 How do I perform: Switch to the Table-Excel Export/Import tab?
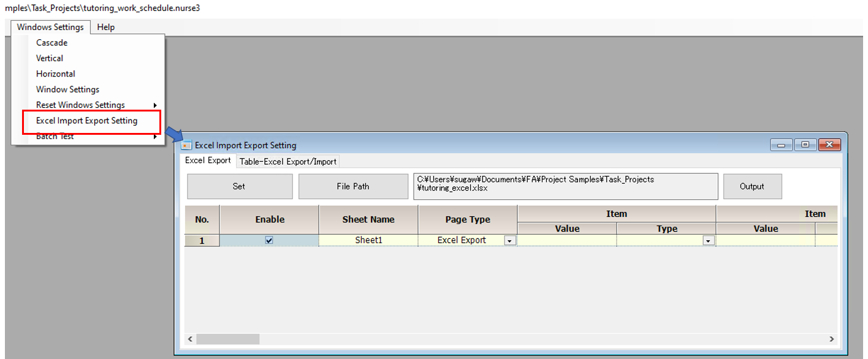[x=287, y=161]
